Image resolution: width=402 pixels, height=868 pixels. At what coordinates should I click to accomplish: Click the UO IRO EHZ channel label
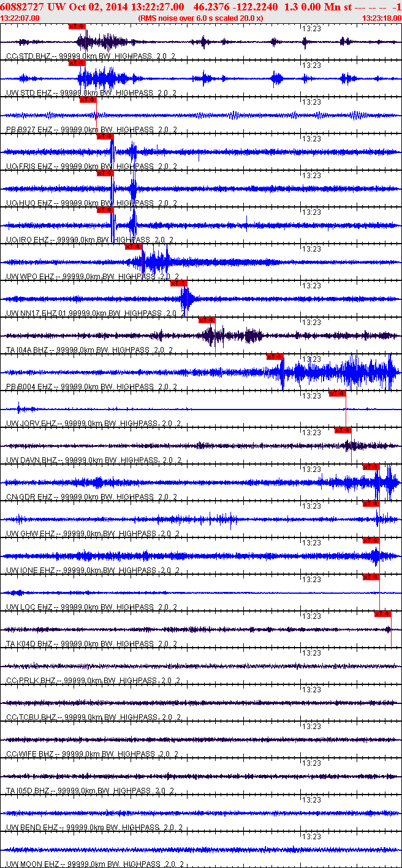(x=91, y=240)
